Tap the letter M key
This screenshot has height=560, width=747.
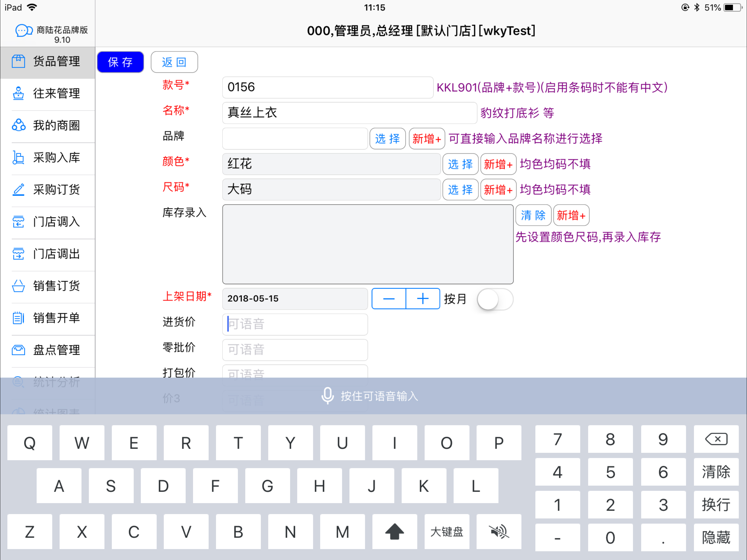tap(342, 532)
